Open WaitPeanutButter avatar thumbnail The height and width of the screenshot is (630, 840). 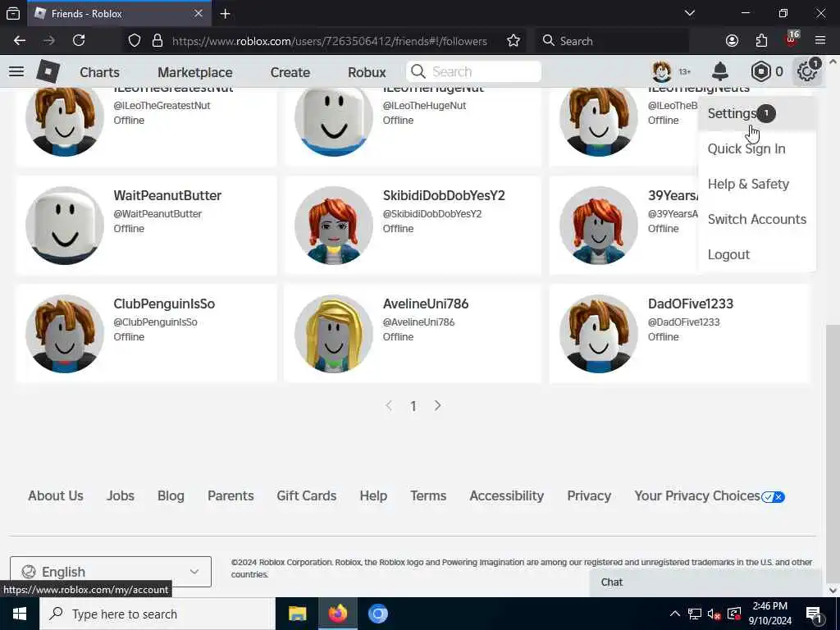[x=65, y=226]
